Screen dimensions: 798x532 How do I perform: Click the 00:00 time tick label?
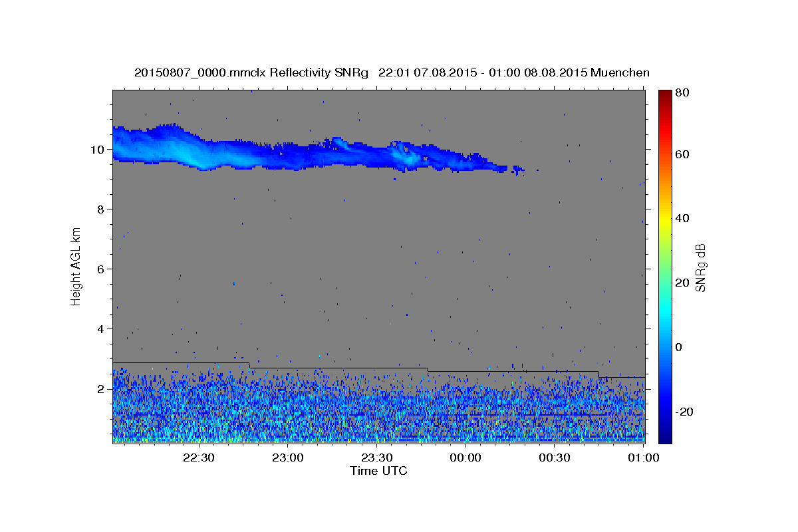[465, 458]
